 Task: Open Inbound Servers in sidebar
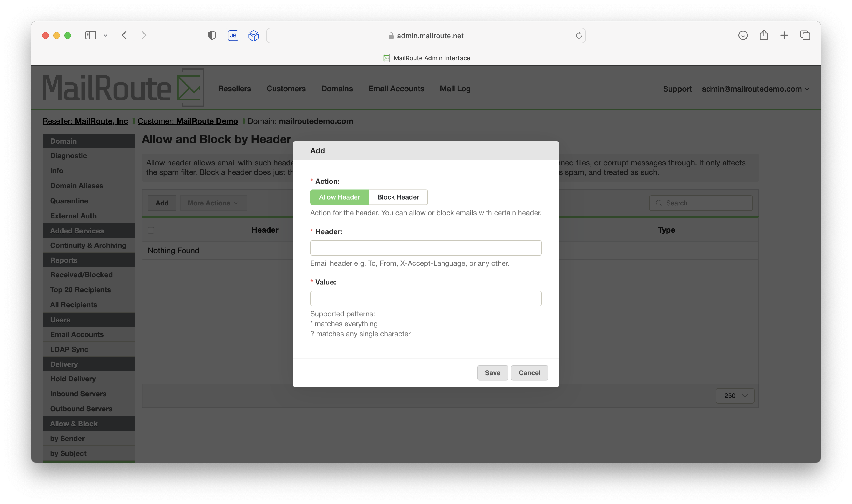89,394
